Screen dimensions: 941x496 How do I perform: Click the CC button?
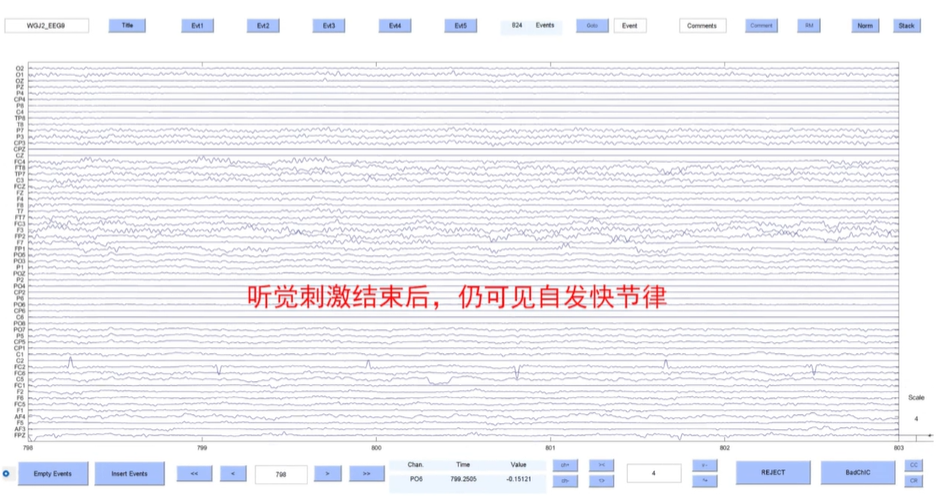(913, 465)
